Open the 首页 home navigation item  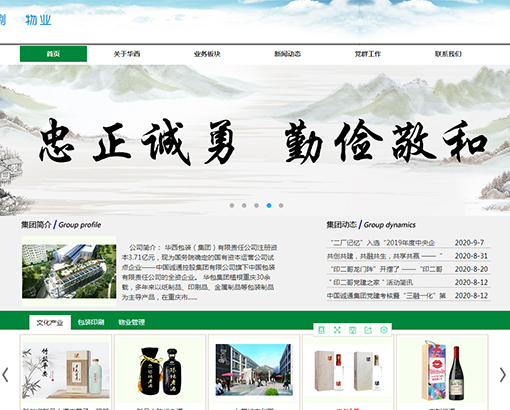tap(53, 54)
